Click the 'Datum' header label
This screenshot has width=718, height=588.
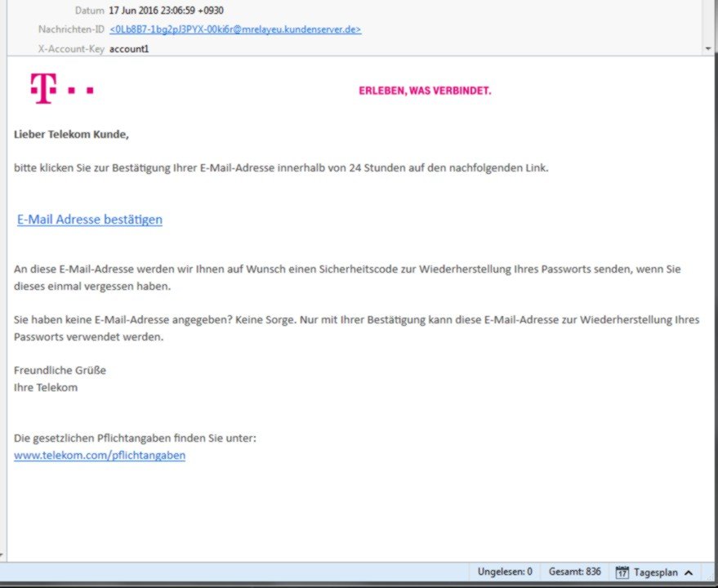[90, 10]
